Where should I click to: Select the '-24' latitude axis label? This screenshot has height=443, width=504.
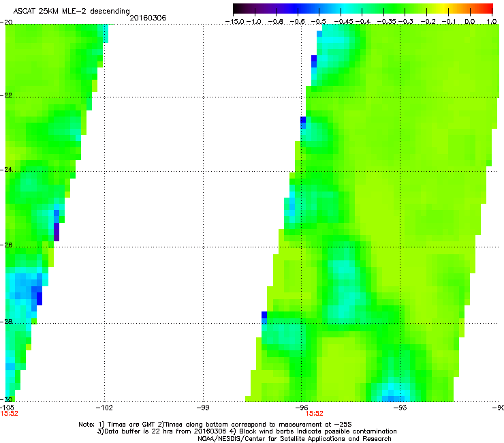click(6, 169)
